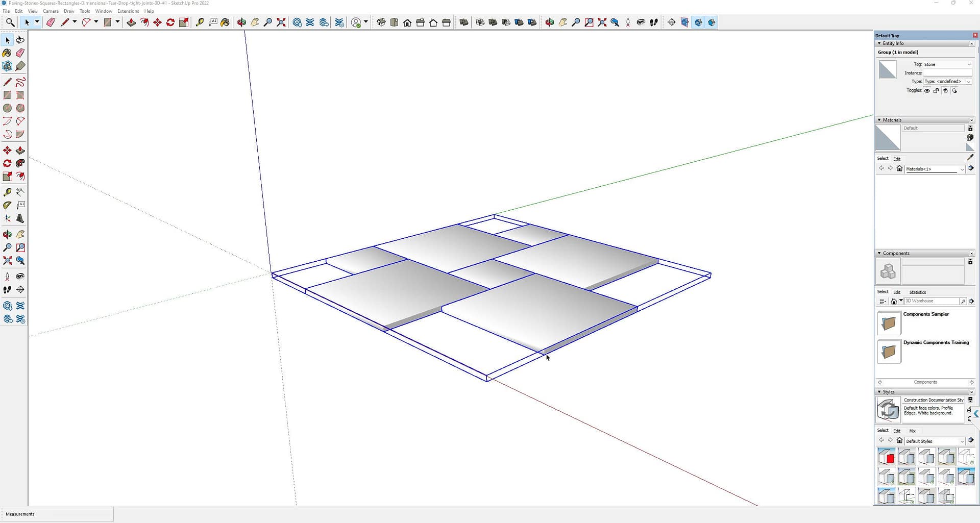Click the Default material preview swatch

[888, 138]
